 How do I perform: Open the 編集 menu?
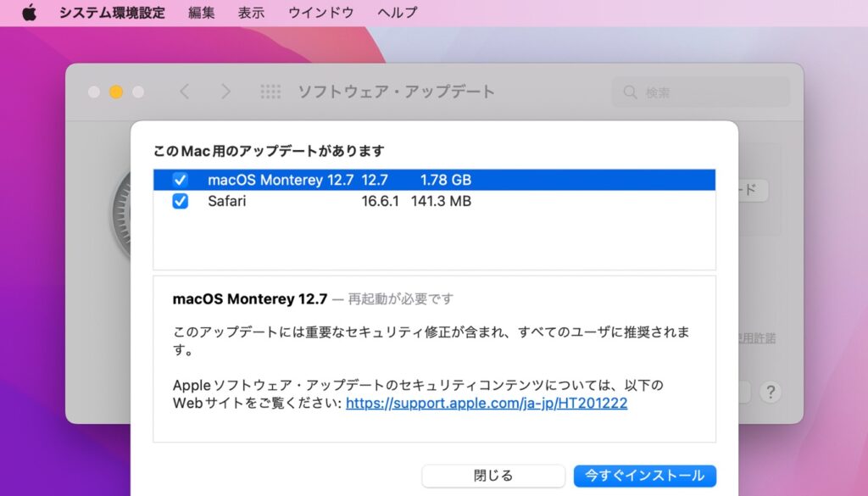point(201,12)
